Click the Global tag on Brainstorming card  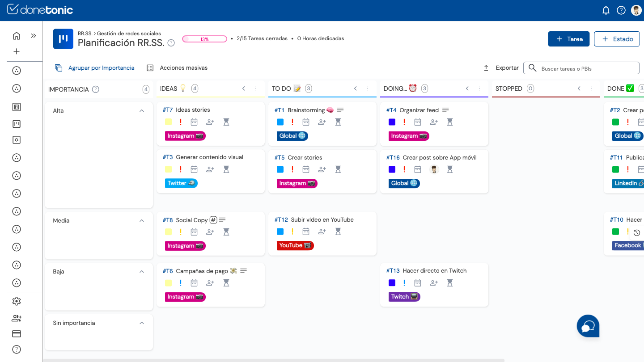292,136
